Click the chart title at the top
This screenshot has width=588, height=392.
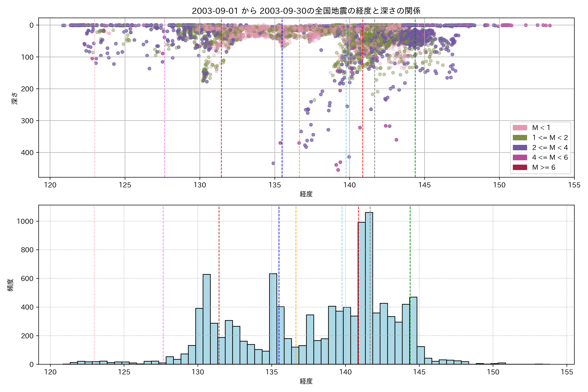click(x=306, y=11)
